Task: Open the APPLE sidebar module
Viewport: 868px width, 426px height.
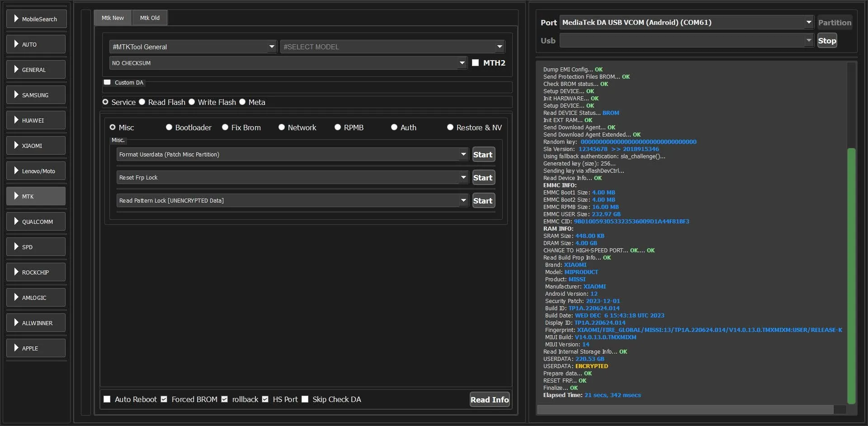Action: tap(36, 348)
